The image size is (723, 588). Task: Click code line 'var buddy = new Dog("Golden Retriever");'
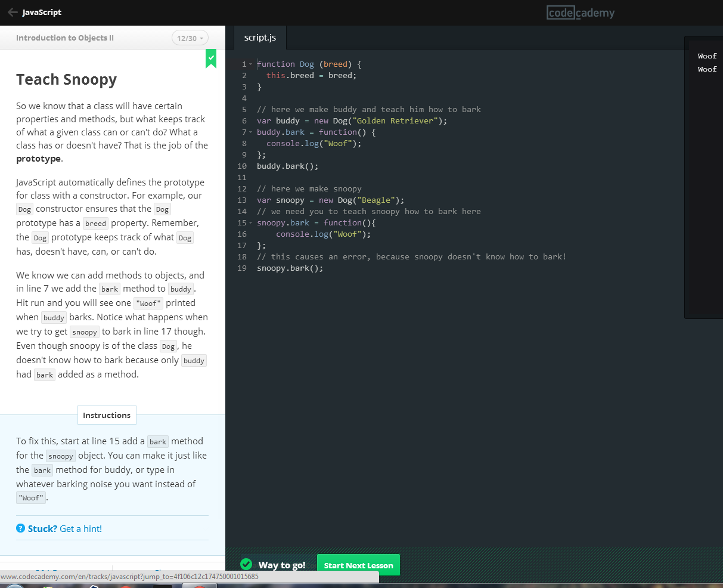352,120
